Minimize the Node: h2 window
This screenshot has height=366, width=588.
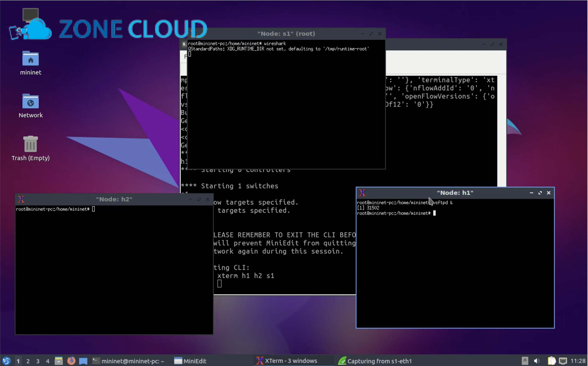(190, 199)
